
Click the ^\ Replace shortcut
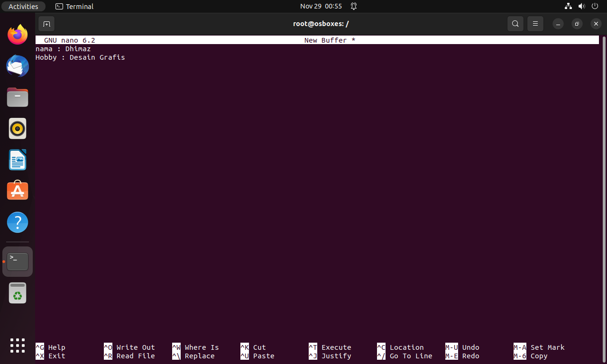(193, 356)
